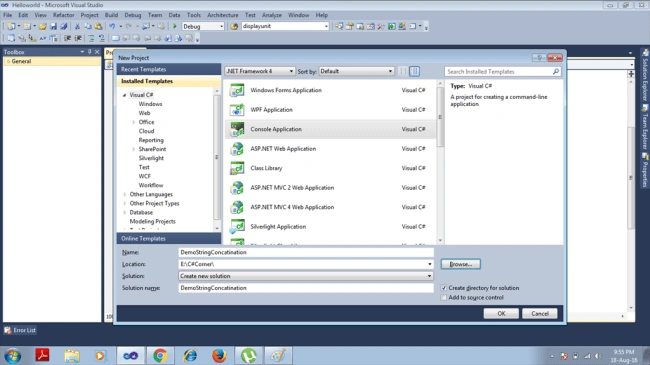Open the Analyze menu
This screenshot has width=650, height=365.
(x=272, y=15)
